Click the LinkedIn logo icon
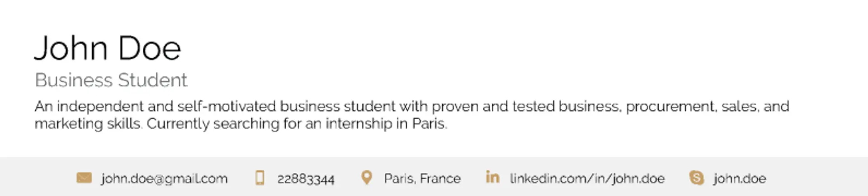This screenshot has height=196, width=868. [x=492, y=177]
